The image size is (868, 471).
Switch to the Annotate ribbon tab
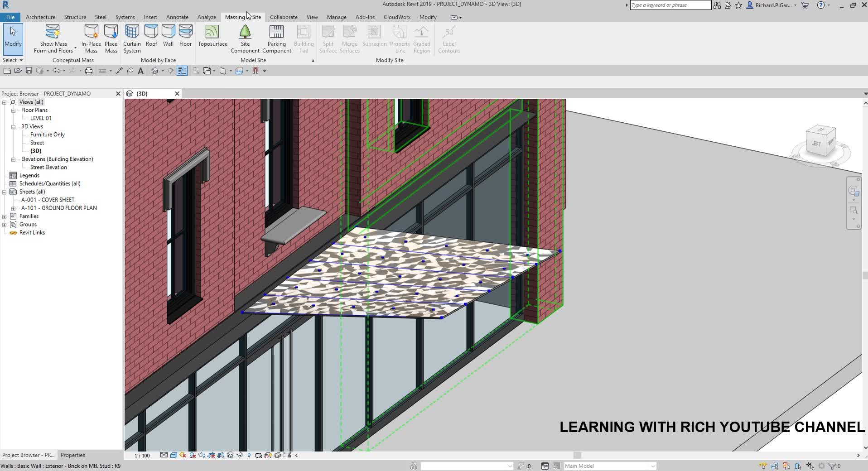[x=177, y=17]
